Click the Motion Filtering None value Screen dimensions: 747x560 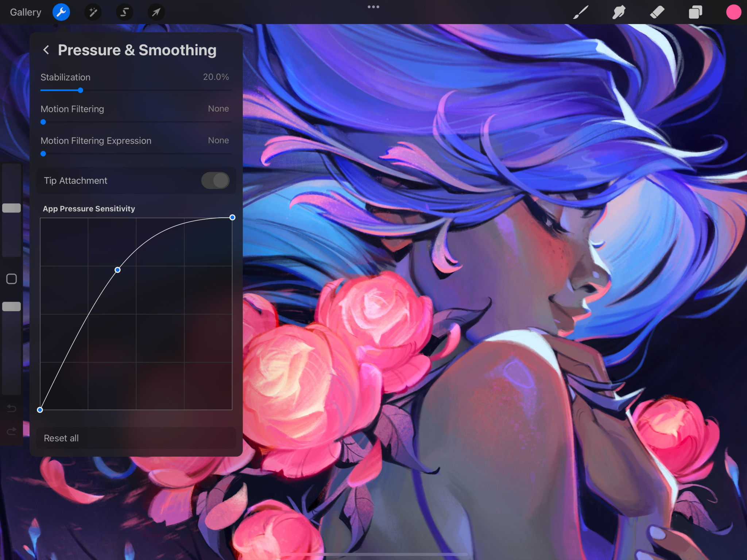(218, 109)
